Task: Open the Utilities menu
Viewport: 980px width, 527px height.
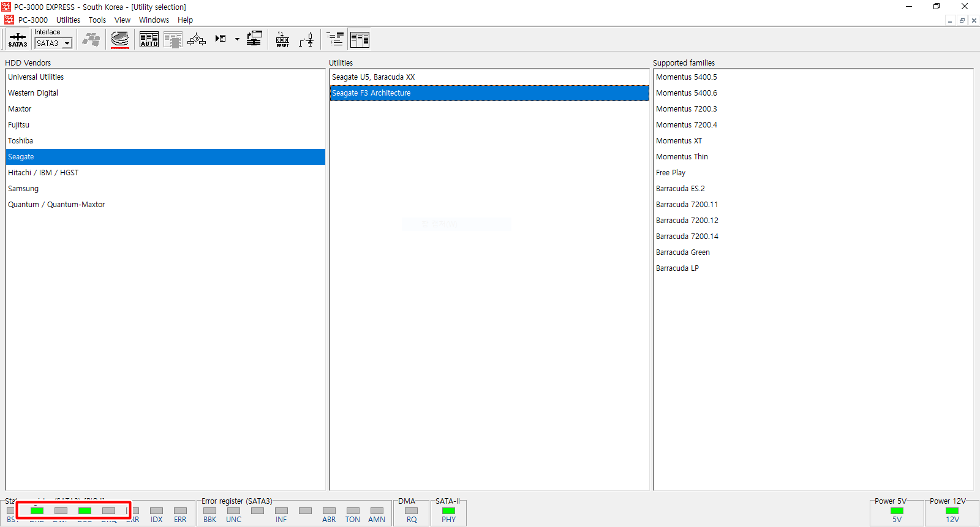Action: pos(68,20)
